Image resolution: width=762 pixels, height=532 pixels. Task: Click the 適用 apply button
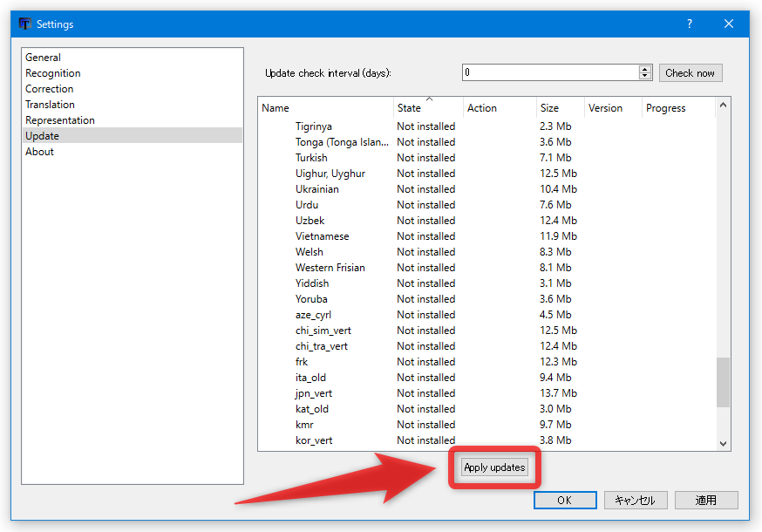coord(706,500)
